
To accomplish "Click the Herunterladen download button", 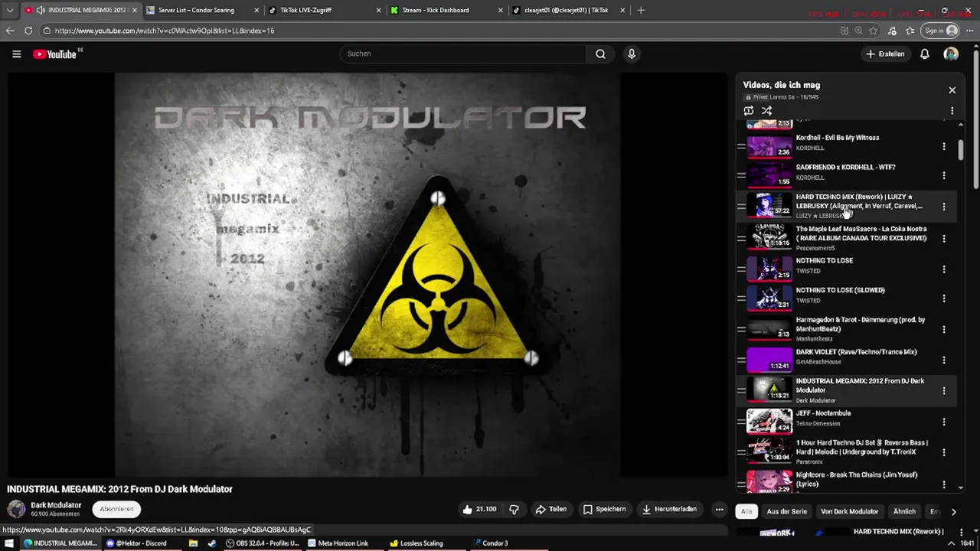I will click(x=669, y=509).
